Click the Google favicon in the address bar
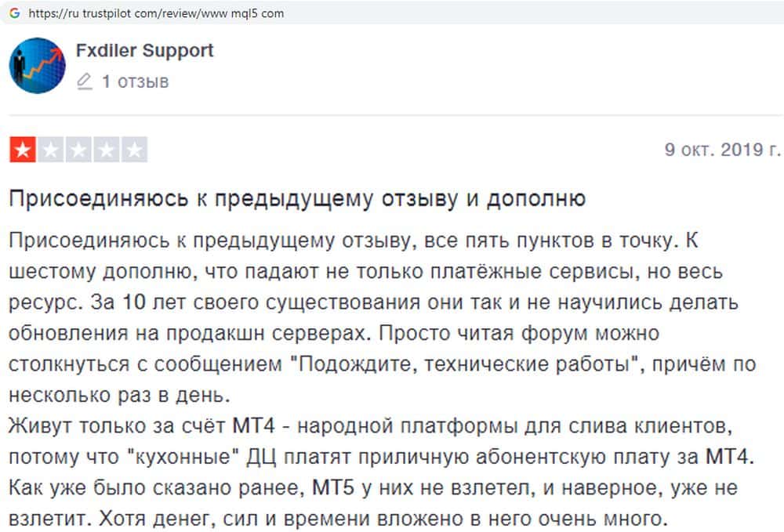This screenshot has height=532, width=784. [x=14, y=13]
